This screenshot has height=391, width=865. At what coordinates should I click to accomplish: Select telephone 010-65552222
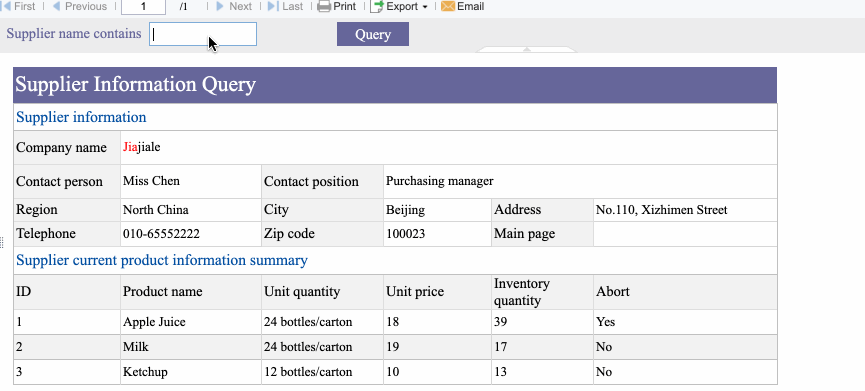tap(162, 234)
